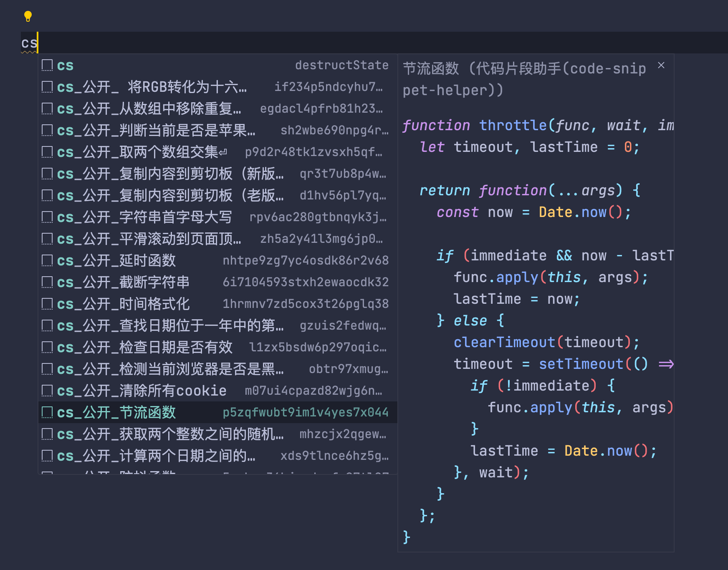Viewport: 728px width, 570px height.
Task: Click 'clearTimeout(timeout);' line in preview
Action: (546, 342)
